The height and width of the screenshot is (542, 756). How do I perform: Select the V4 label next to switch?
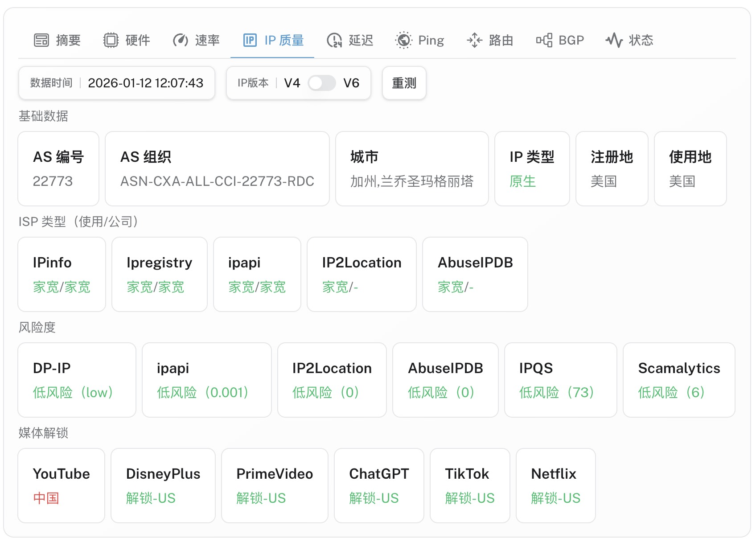tap(292, 83)
